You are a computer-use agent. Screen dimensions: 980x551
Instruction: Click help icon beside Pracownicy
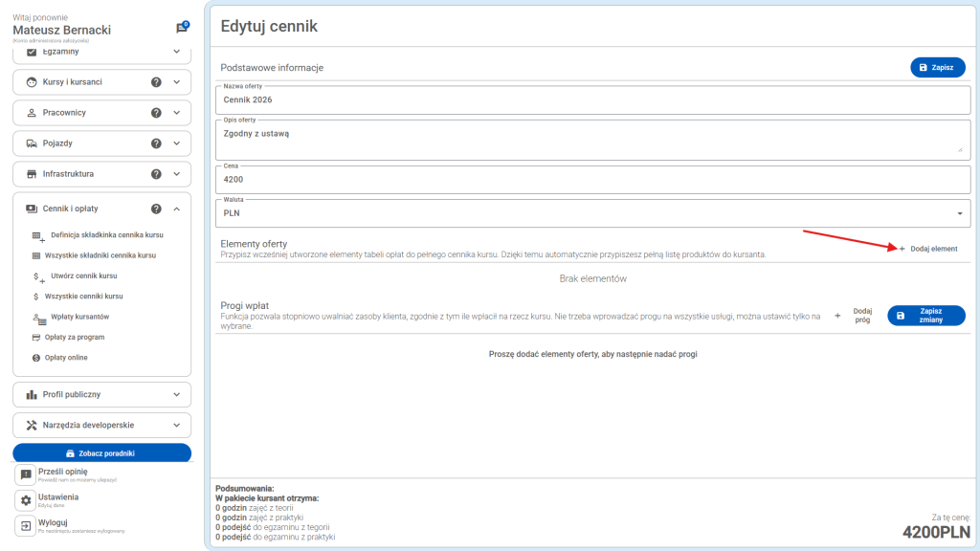point(156,113)
